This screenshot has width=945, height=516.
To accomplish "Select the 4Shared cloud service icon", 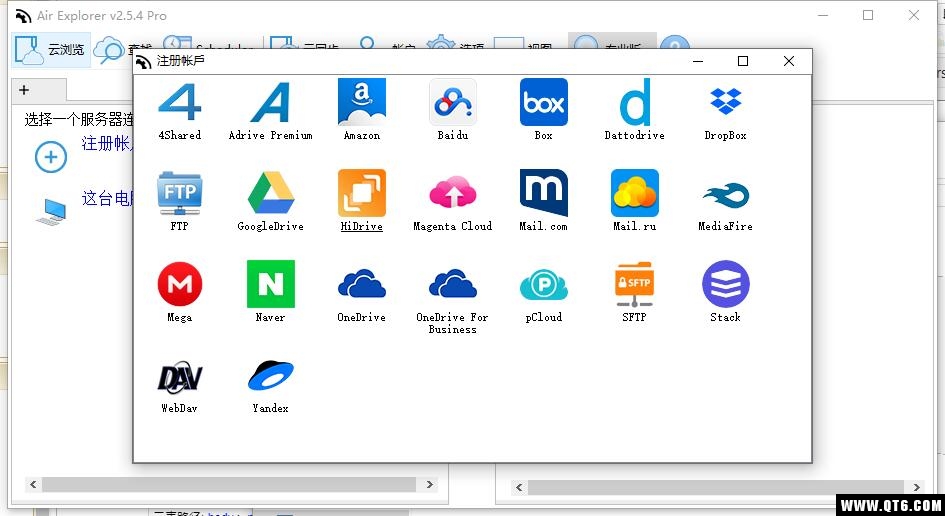I will [x=180, y=101].
